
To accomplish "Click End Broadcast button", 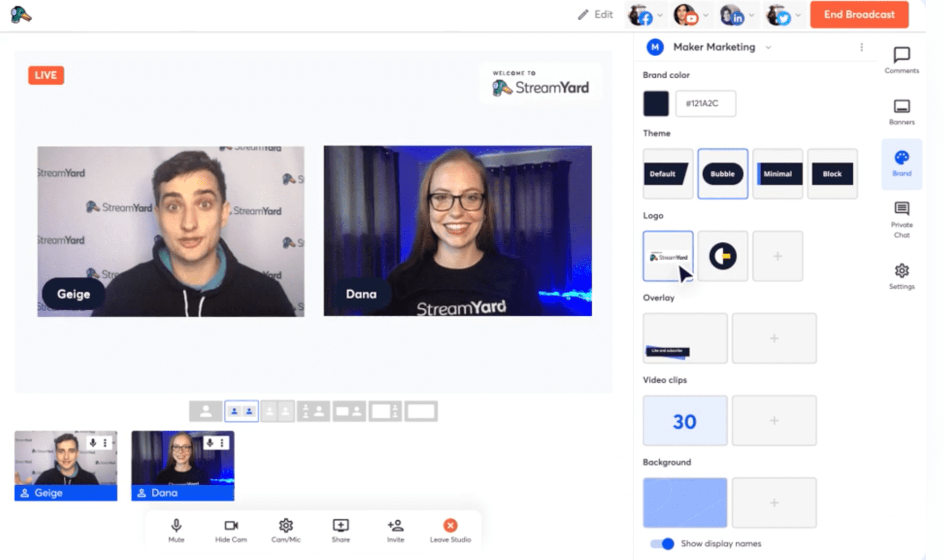I will [x=859, y=15].
